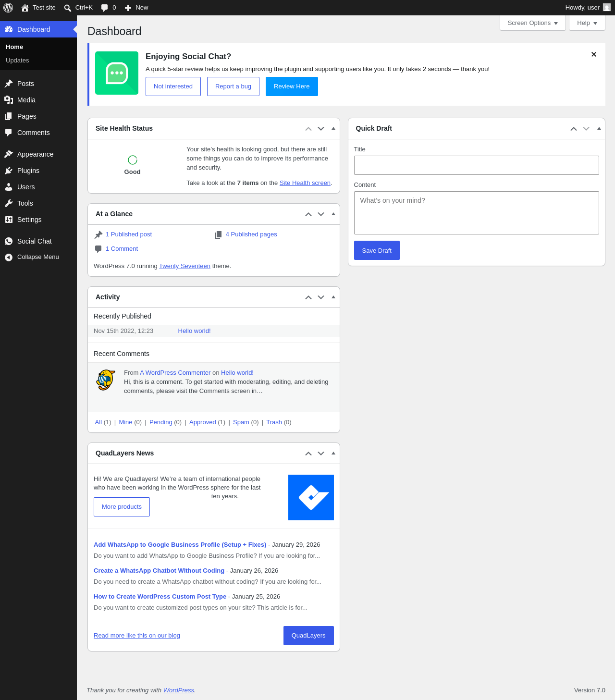The width and height of the screenshot is (615, 700).
Task: Click the QuadLayers blue button
Action: 308,636
